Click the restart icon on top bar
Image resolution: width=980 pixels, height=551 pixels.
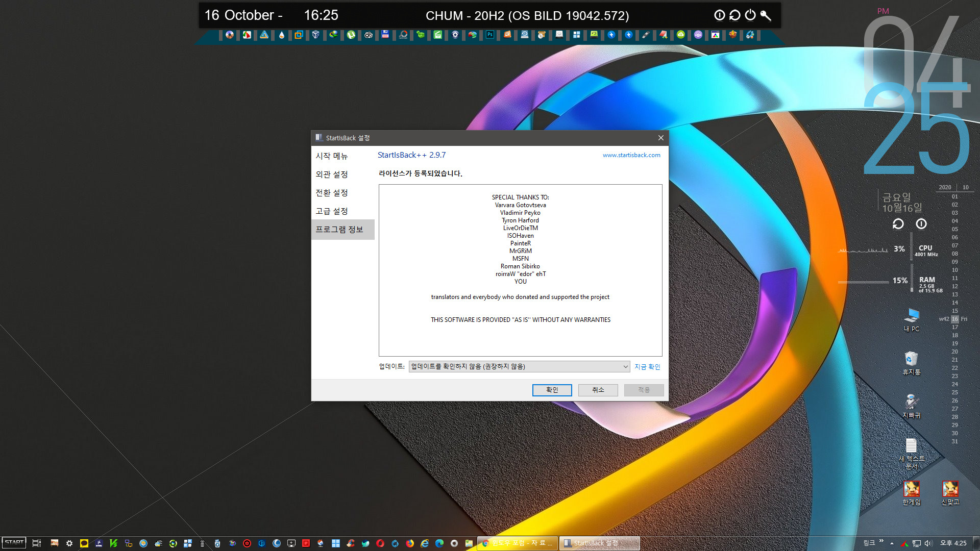coord(734,15)
